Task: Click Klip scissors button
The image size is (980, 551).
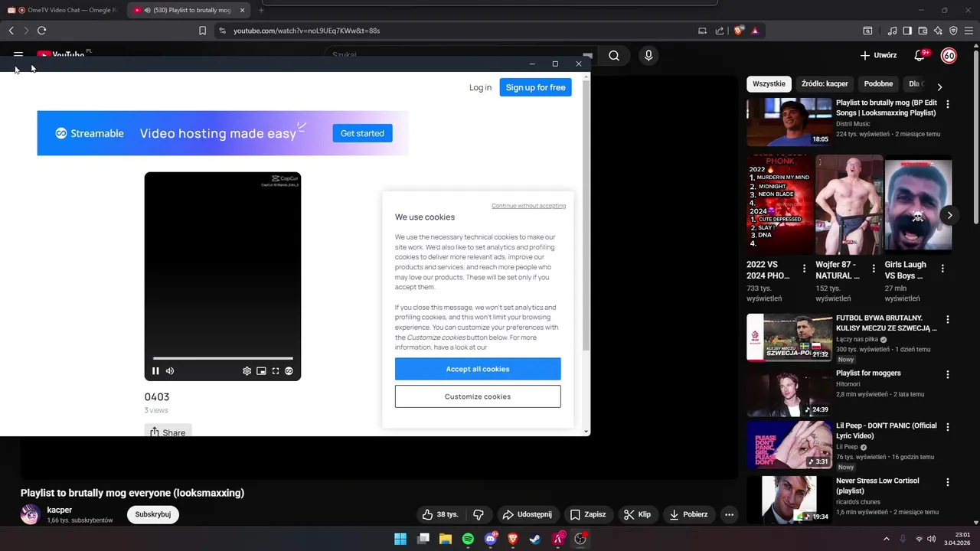Action: (637, 514)
